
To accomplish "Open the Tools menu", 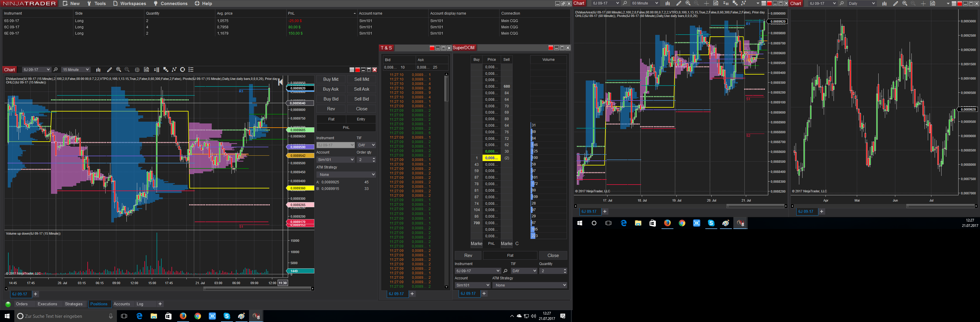I will pyautogui.click(x=96, y=3).
